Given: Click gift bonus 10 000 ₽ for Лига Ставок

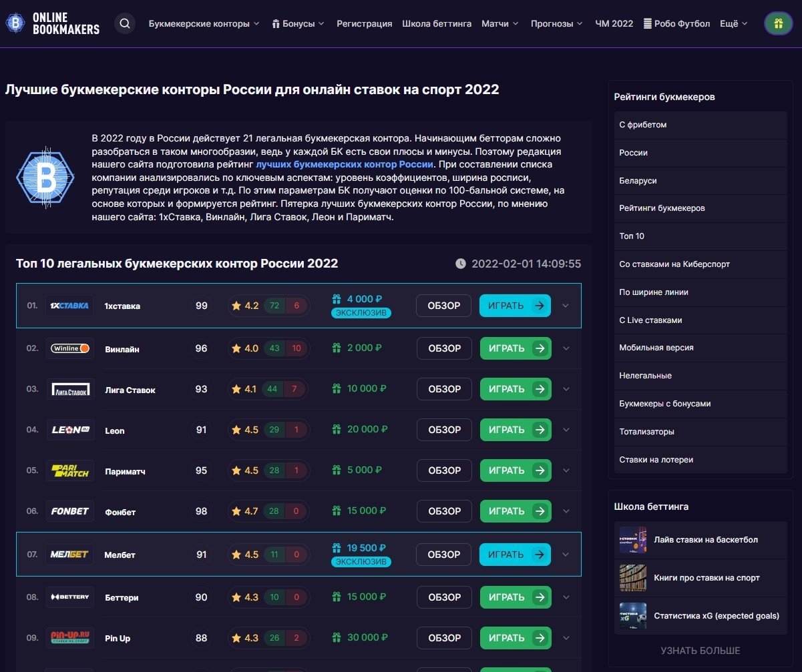Looking at the screenshot, I should [x=359, y=388].
